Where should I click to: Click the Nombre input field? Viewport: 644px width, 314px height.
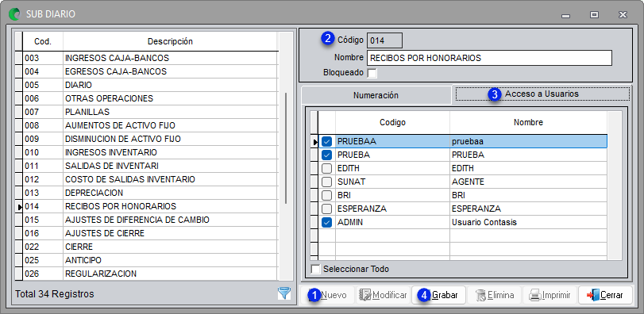489,58
